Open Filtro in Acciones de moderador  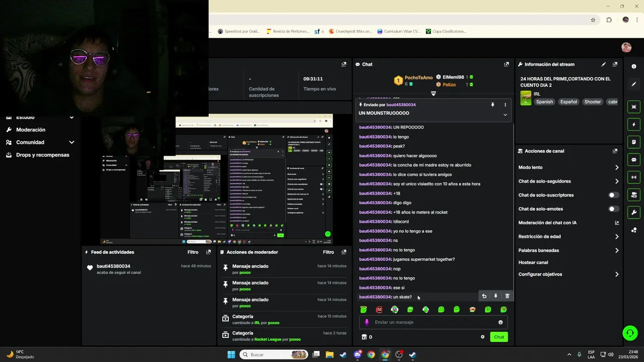[328, 252]
